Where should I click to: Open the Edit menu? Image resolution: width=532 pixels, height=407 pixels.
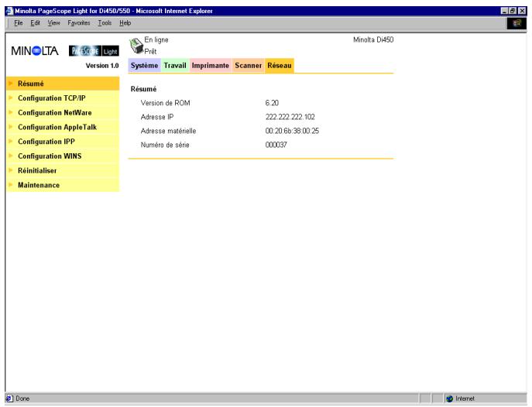point(35,22)
